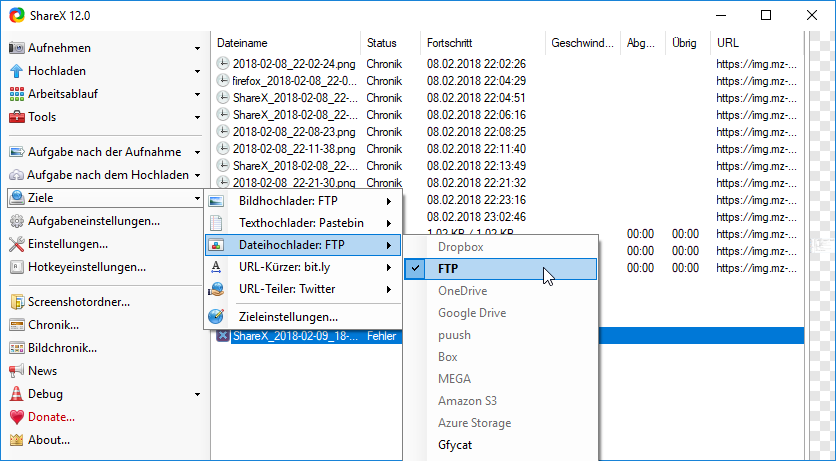Image resolution: width=836 pixels, height=461 pixels.
Task: Open the Screenshotordner... label
Action: click(79, 302)
